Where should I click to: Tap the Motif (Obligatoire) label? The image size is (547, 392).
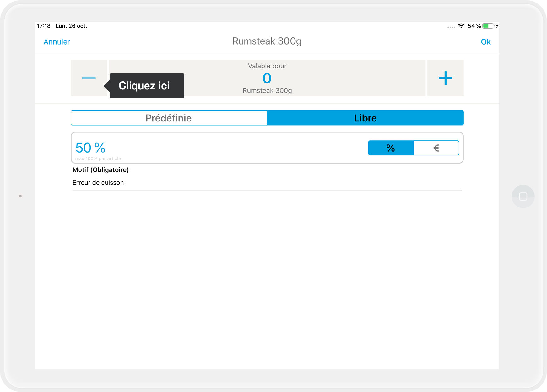tap(101, 170)
